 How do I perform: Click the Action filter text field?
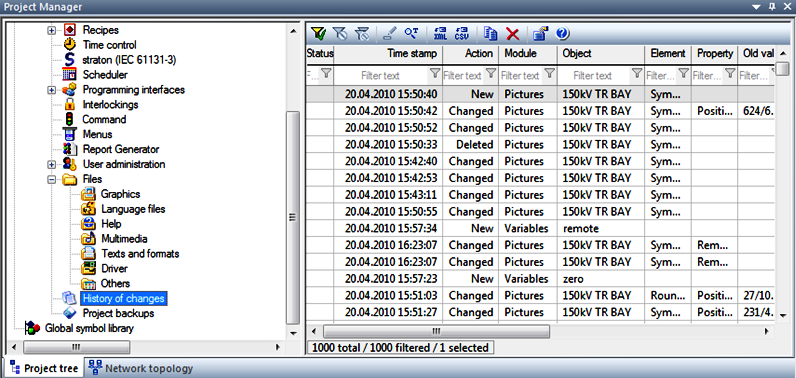tap(462, 76)
